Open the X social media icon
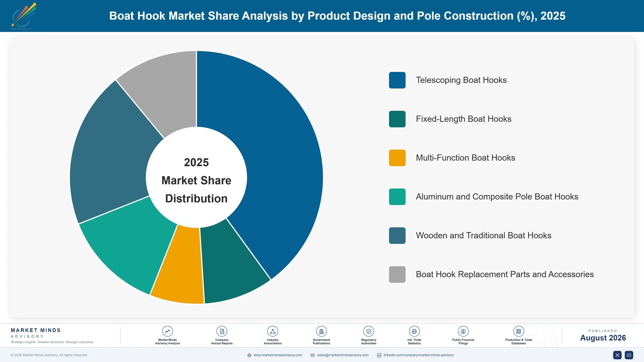Viewport: 644px width, 362px height. [617, 355]
